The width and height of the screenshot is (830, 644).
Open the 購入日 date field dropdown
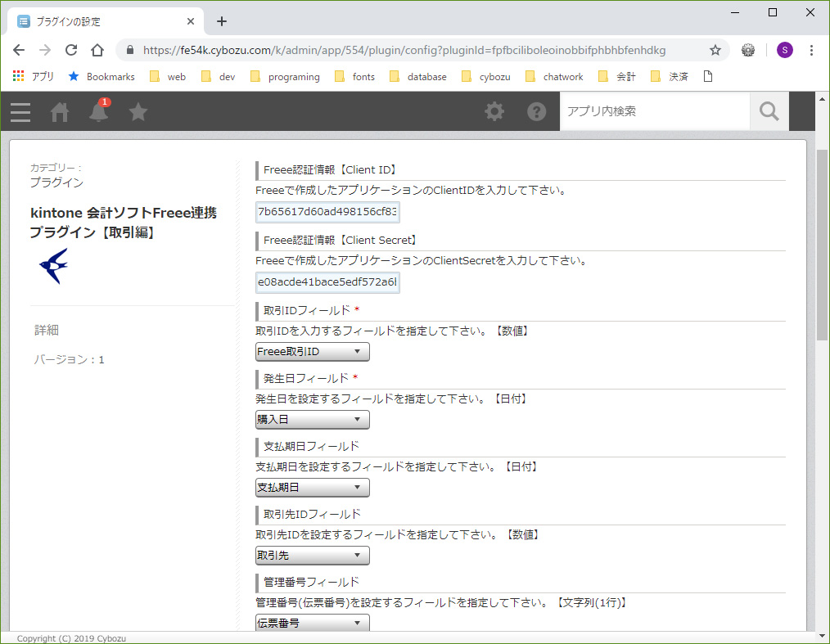pos(313,420)
